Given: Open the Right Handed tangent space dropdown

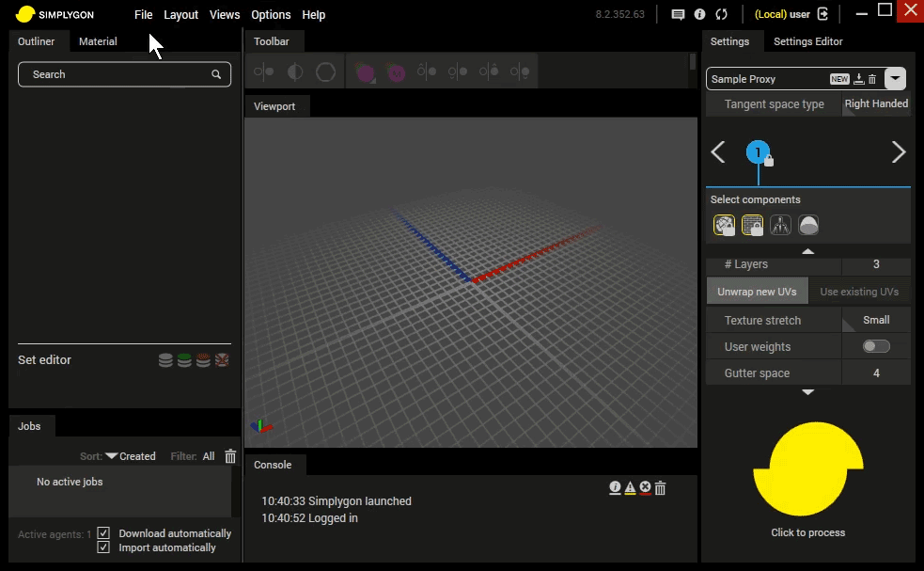Looking at the screenshot, I should tap(876, 103).
